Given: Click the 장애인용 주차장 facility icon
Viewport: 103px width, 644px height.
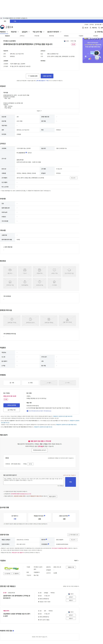Looking at the screenshot, I should click(x=12, y=321).
